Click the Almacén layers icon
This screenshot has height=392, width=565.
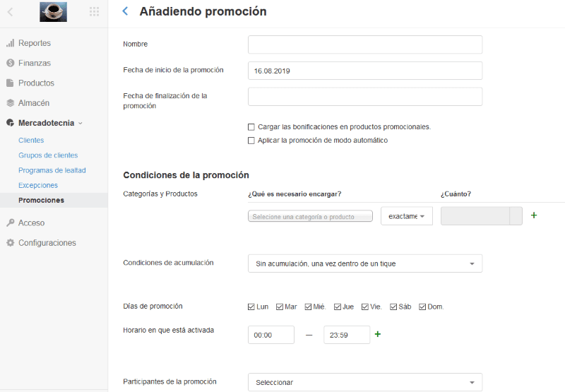tap(11, 103)
